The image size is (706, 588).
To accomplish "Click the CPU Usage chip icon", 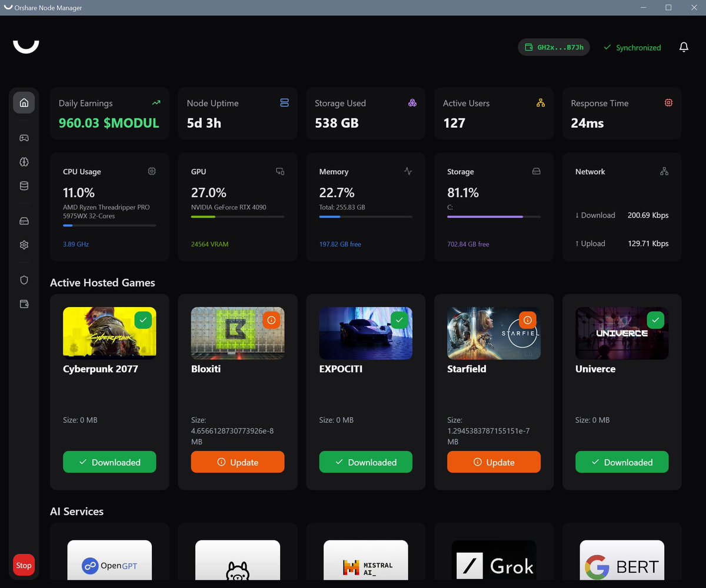I will tap(152, 171).
